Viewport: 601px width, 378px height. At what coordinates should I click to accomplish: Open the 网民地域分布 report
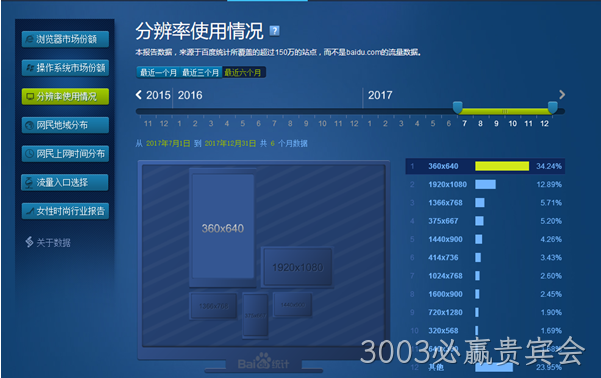[65, 125]
